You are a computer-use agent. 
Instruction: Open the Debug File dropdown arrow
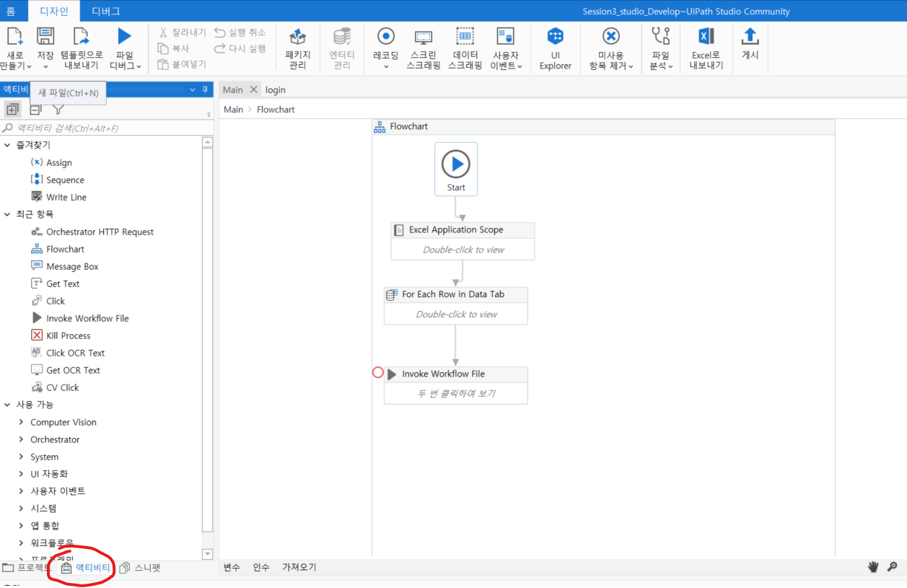[x=139, y=66]
